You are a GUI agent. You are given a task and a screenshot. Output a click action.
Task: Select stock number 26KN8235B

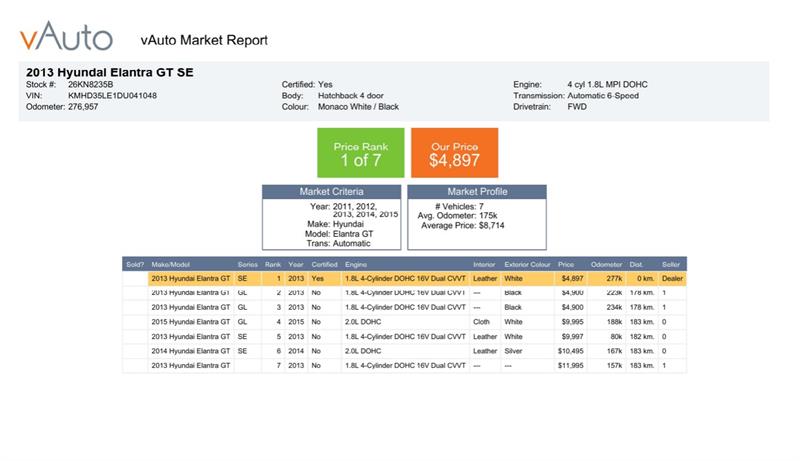coord(91,85)
